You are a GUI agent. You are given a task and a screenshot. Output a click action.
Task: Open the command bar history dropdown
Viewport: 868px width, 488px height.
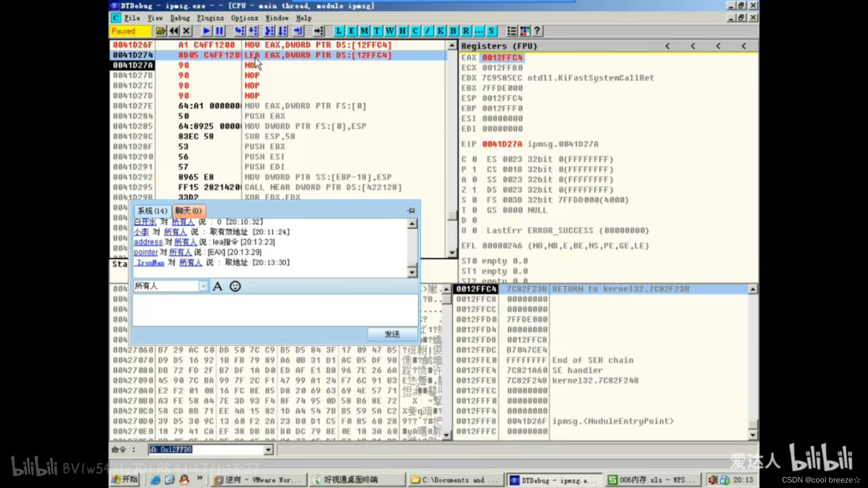click(x=269, y=450)
